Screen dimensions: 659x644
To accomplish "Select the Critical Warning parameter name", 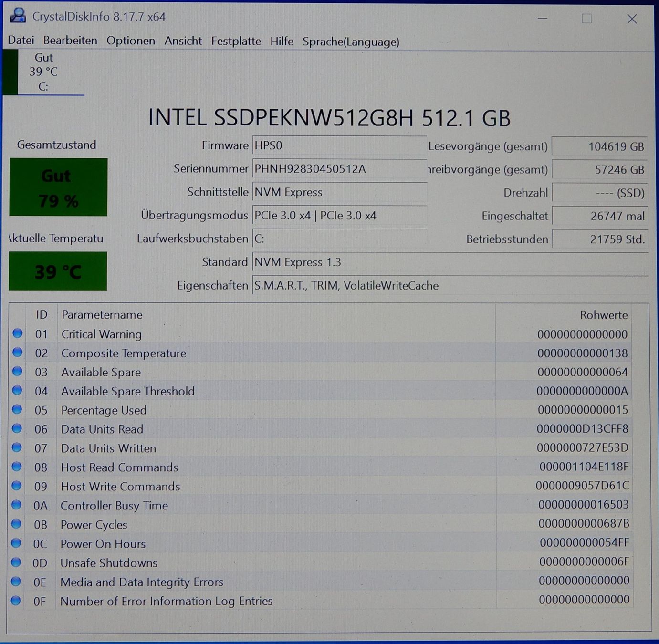I will pyautogui.click(x=102, y=334).
